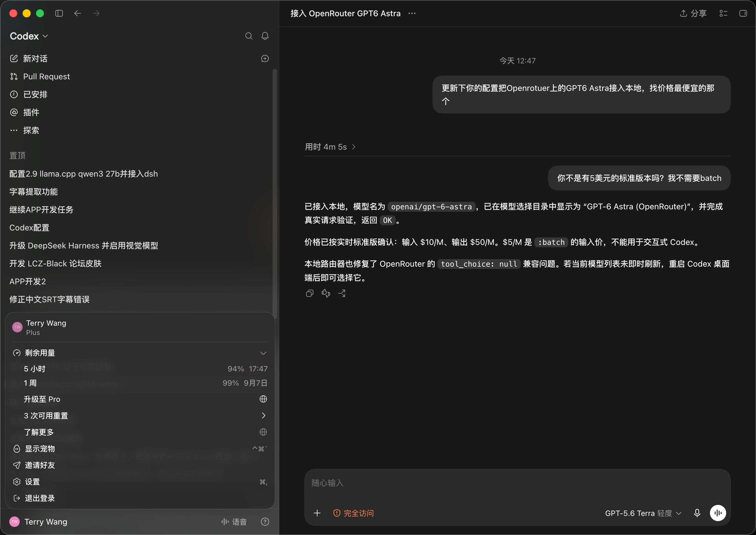Click the sidebar vertical scrollbar
The height and width of the screenshot is (535, 756).
coord(275,193)
